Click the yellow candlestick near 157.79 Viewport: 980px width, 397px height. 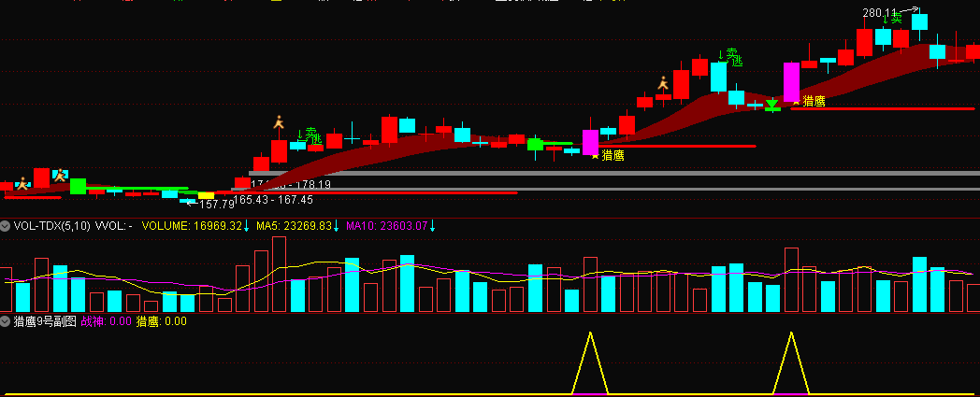207,195
